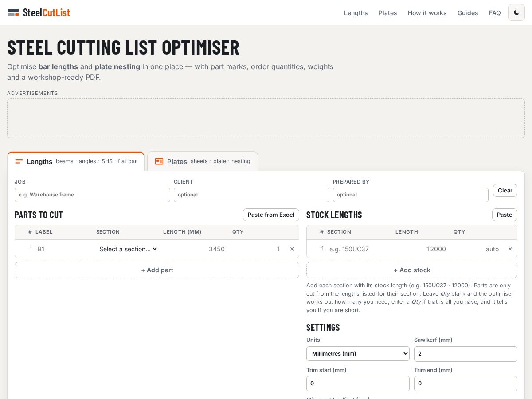This screenshot has width=532, height=399.
Task: Click the Settings heading
Action: [x=323, y=327]
